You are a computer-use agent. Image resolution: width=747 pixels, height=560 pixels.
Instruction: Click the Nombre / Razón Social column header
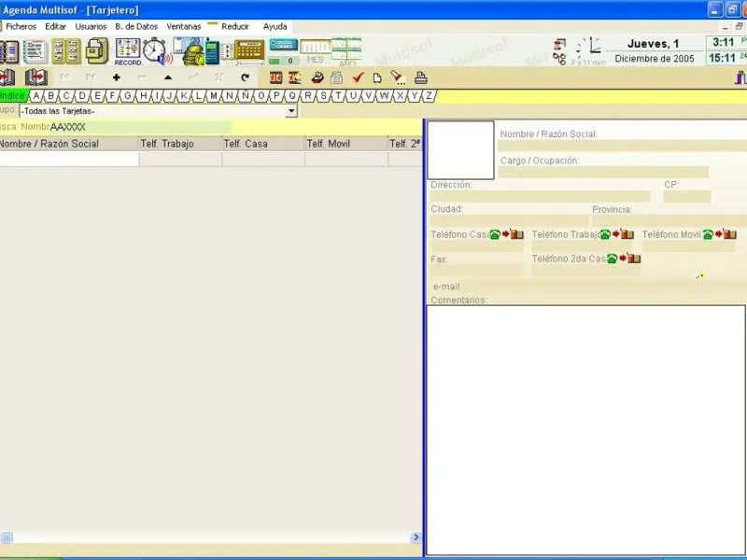(69, 144)
